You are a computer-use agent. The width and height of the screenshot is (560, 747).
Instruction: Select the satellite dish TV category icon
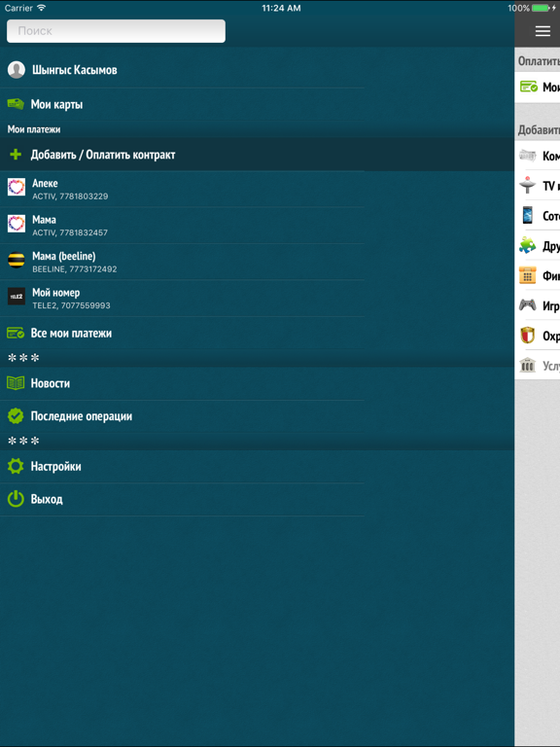pos(528,186)
